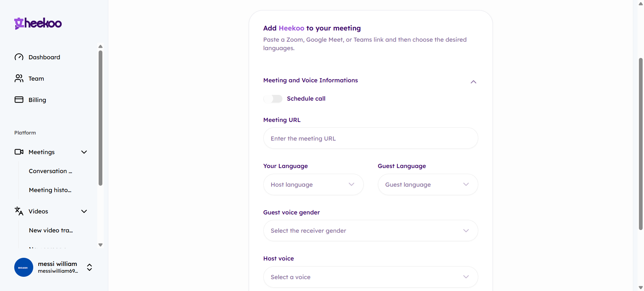
Task: Open the Conversation submenu item
Action: pos(51,171)
